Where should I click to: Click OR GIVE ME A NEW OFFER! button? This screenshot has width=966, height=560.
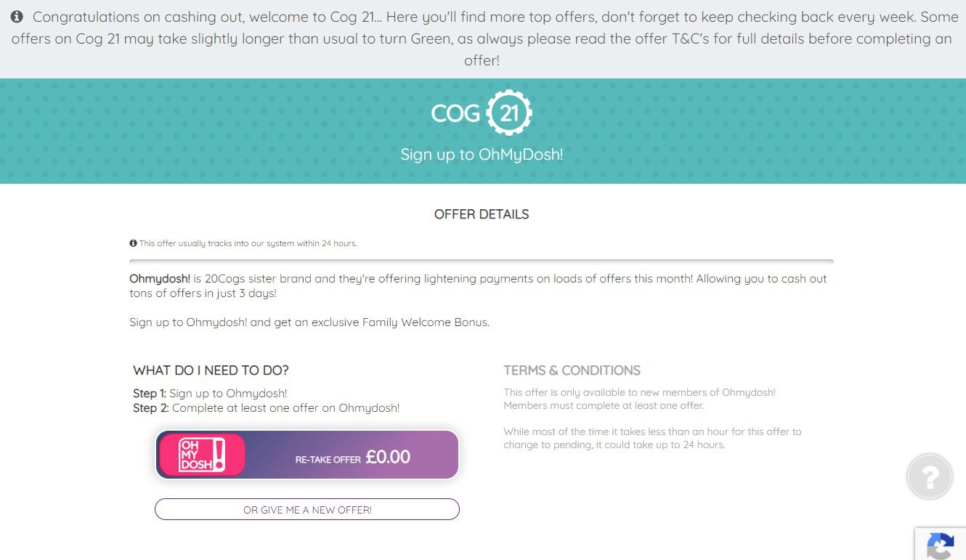[x=307, y=510]
